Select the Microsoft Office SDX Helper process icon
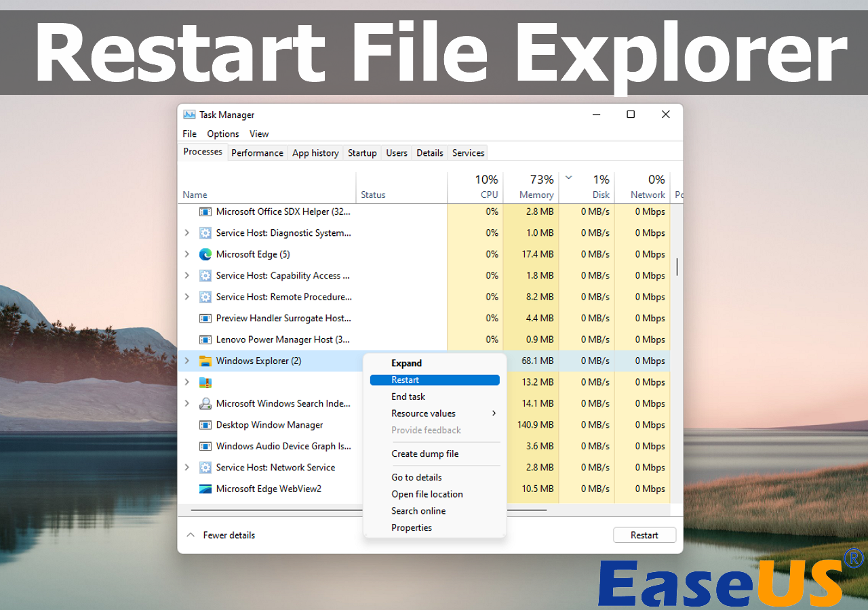Image resolution: width=868 pixels, height=610 pixels. [205, 211]
